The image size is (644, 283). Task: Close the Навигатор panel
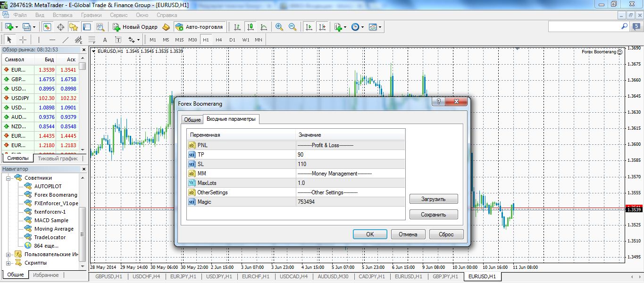pos(84,169)
